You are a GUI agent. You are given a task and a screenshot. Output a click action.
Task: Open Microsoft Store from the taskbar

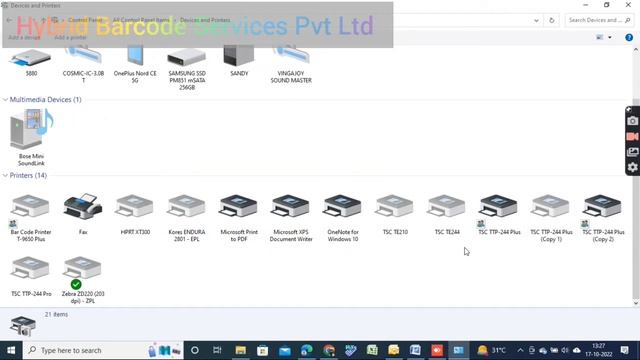click(x=262, y=350)
